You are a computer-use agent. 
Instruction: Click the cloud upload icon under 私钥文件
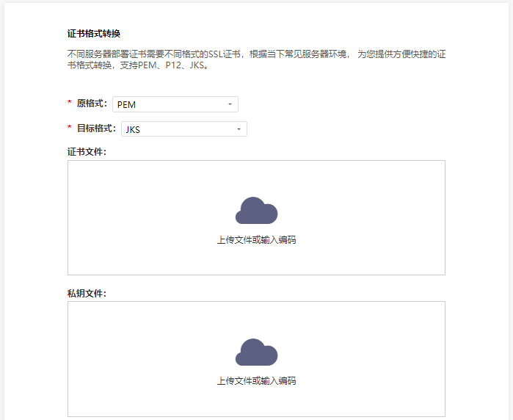coord(256,352)
